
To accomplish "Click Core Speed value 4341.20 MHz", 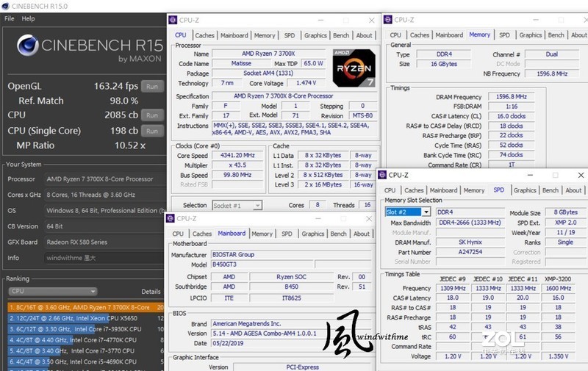I will tap(237, 155).
